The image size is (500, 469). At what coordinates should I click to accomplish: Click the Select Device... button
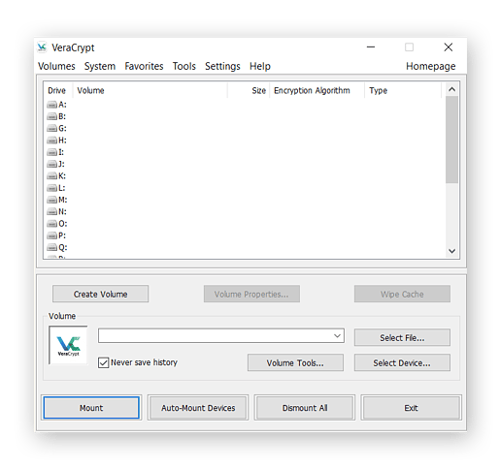pyautogui.click(x=402, y=363)
